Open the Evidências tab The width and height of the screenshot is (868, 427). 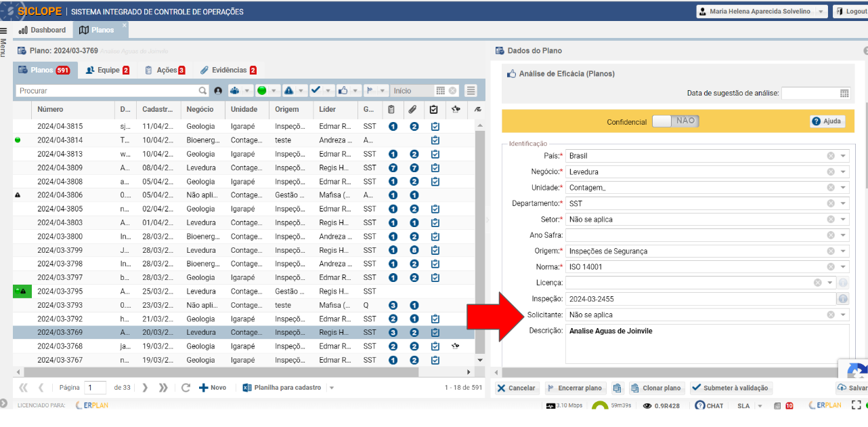pyautogui.click(x=228, y=70)
